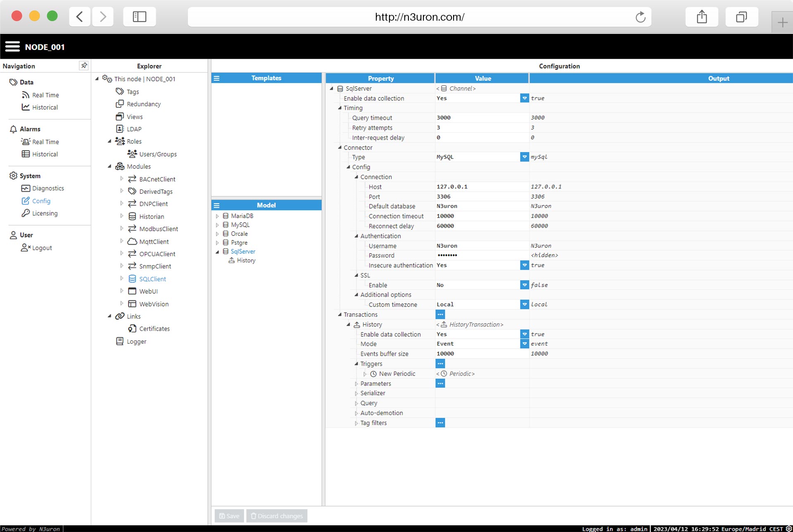Image resolution: width=793 pixels, height=532 pixels.
Task: Select History under the SqlServer model
Action: [x=246, y=261]
